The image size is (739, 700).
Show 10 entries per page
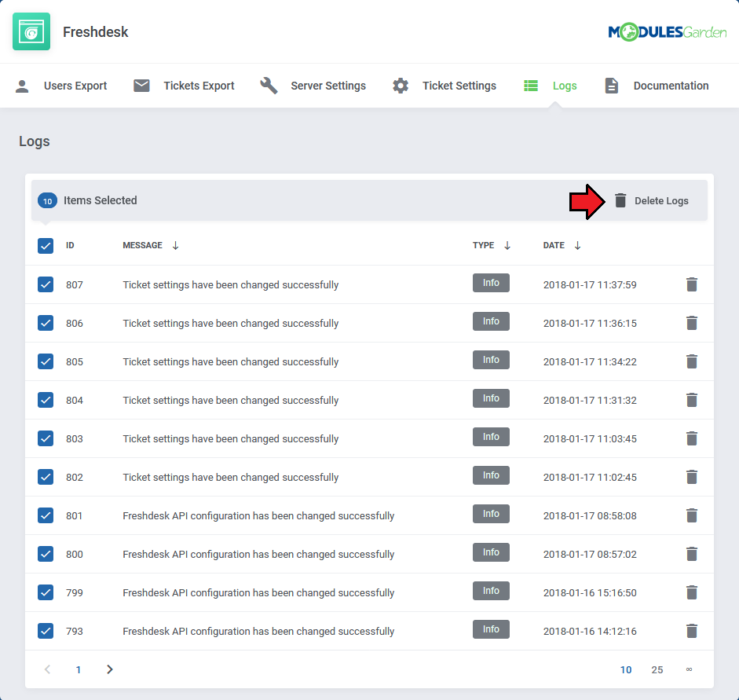click(625, 670)
